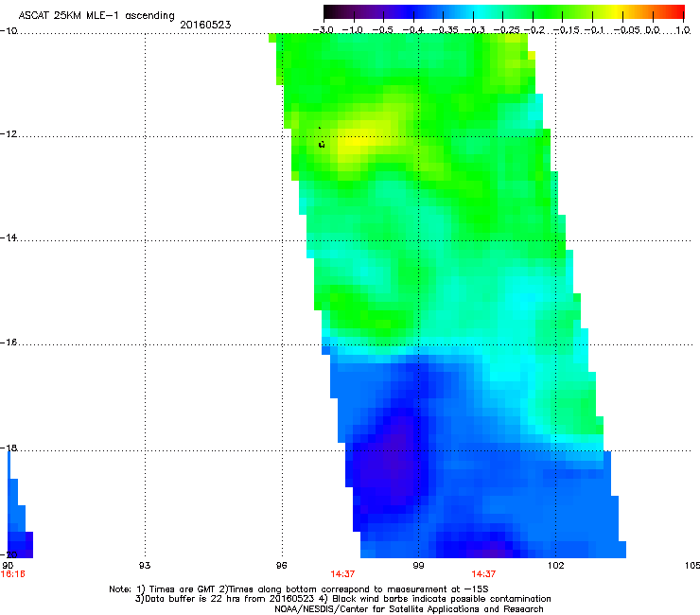This screenshot has height=615, width=700.
Task: Click the -0.05 color scale label
Action: [x=627, y=30]
